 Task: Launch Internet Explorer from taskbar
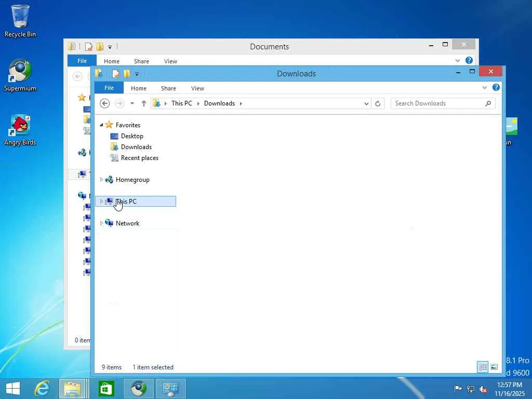(x=43, y=389)
